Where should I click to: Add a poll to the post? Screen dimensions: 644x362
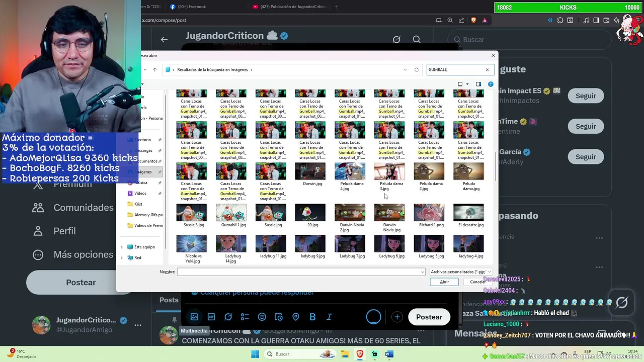(x=245, y=317)
